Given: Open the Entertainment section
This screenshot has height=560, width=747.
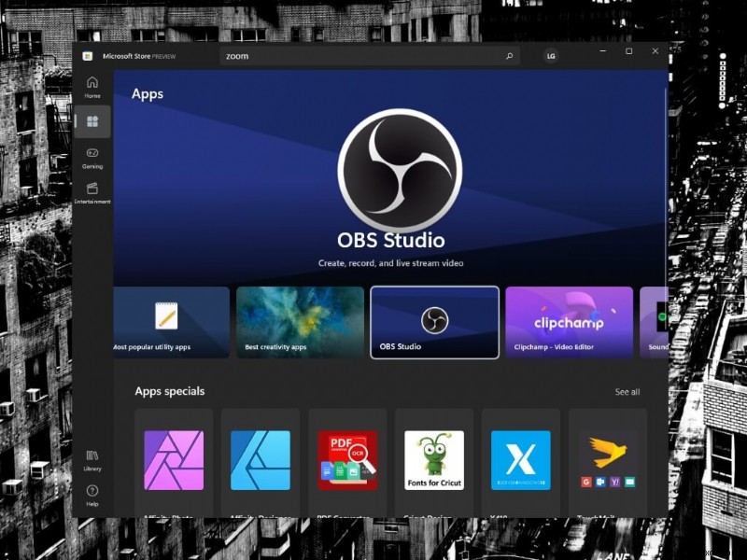Looking at the screenshot, I should [92, 193].
